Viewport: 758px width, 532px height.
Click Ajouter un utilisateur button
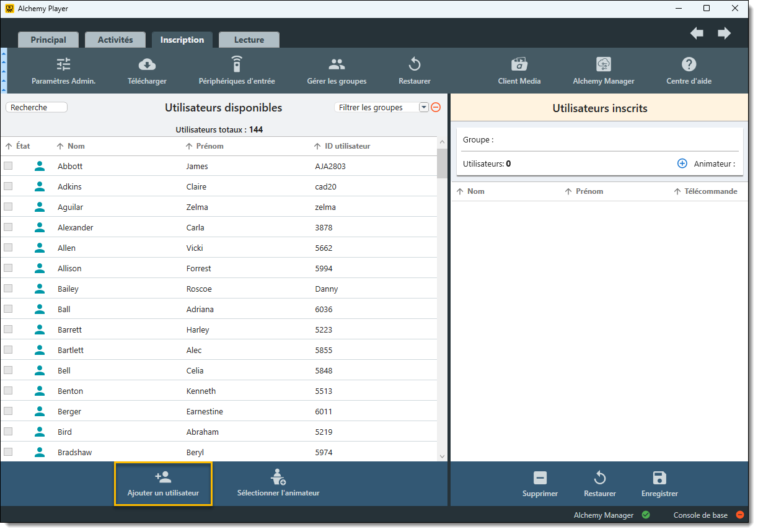[x=163, y=484]
